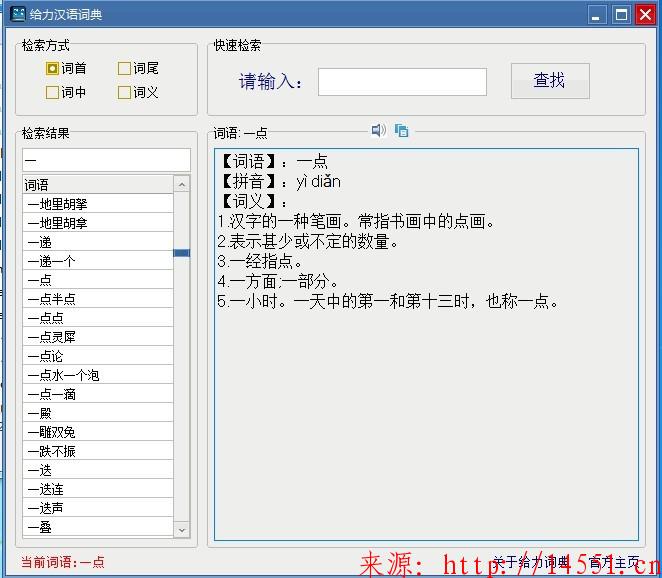Enable the 词中 search option

pyautogui.click(x=52, y=93)
